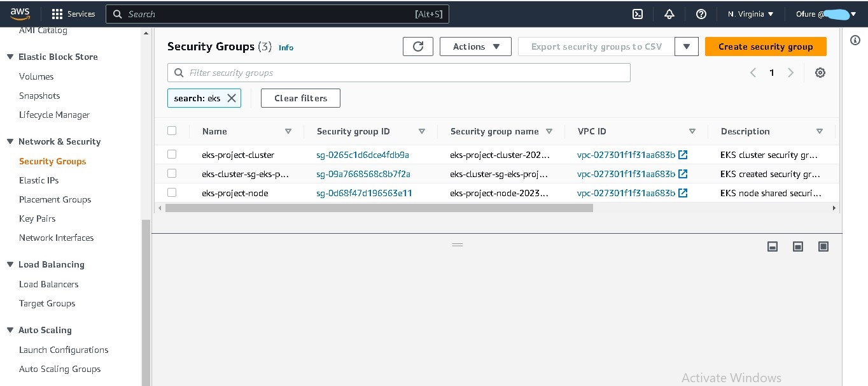
Task: Select Security Groups sidebar item
Action: 52,161
